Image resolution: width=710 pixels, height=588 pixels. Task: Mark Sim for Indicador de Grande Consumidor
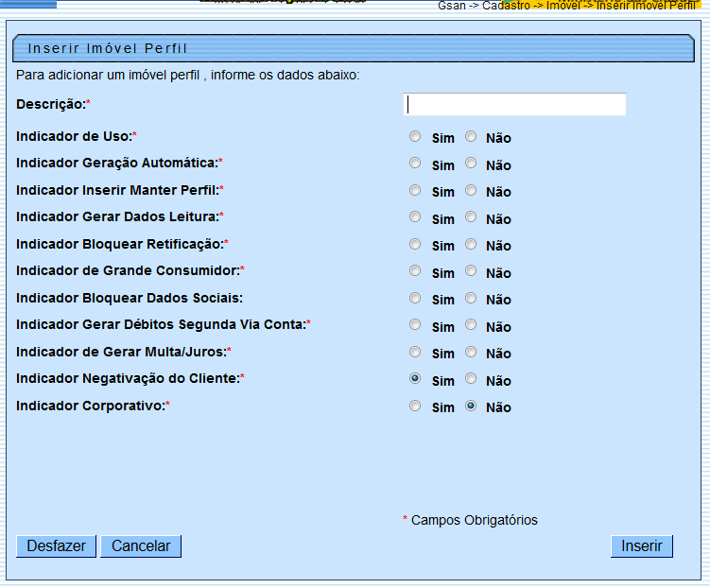[x=415, y=271]
